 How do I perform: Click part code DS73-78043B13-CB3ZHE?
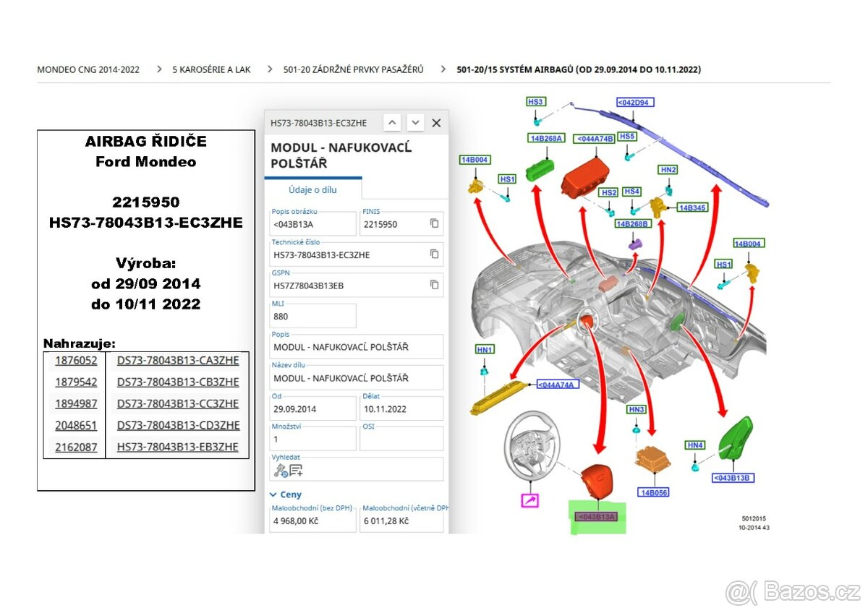178,382
